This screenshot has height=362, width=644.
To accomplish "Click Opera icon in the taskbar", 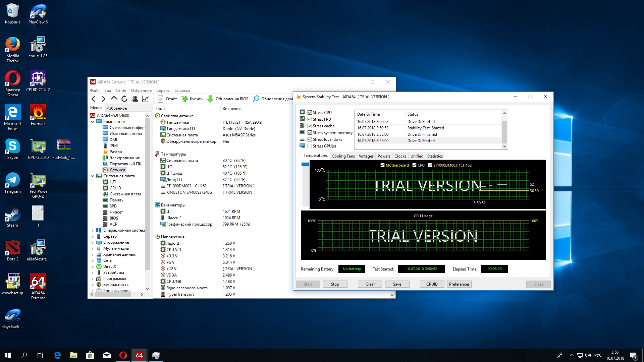I will click(x=123, y=355).
